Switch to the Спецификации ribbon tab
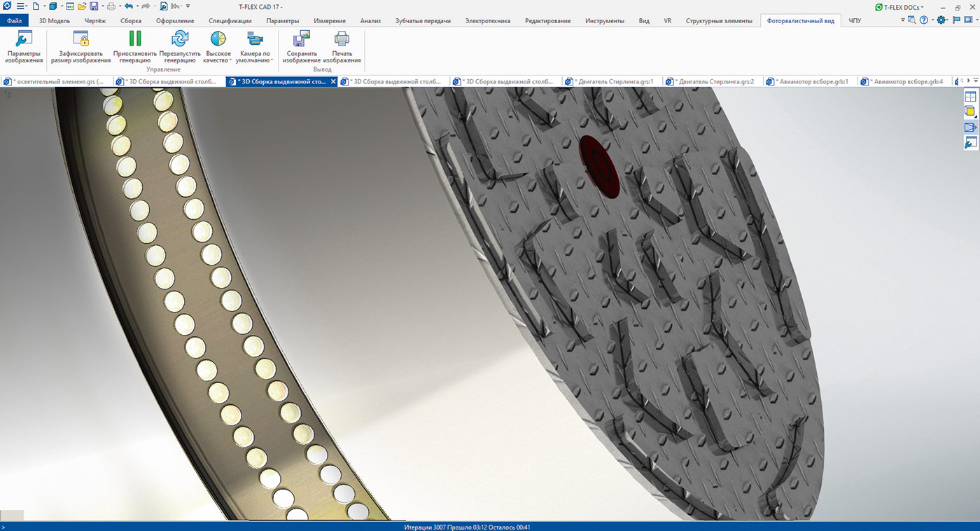The image size is (980, 531). click(x=230, y=21)
